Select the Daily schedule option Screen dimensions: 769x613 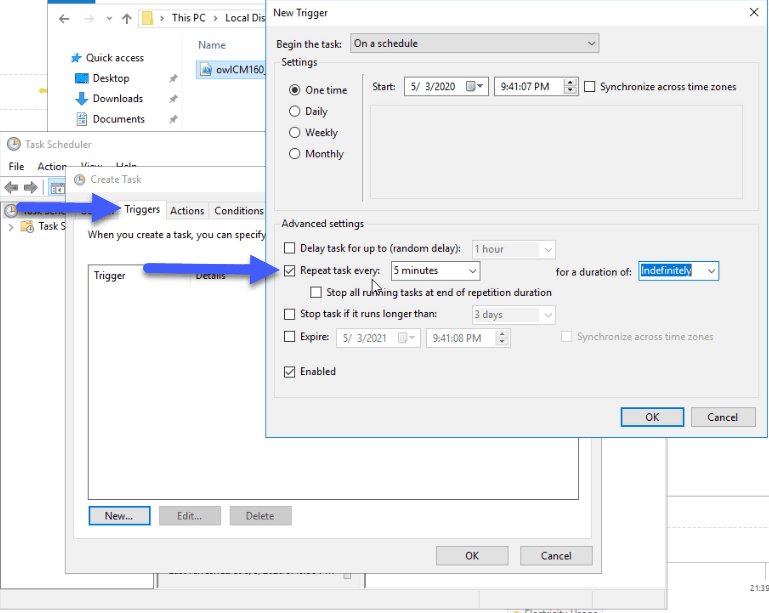coord(294,111)
